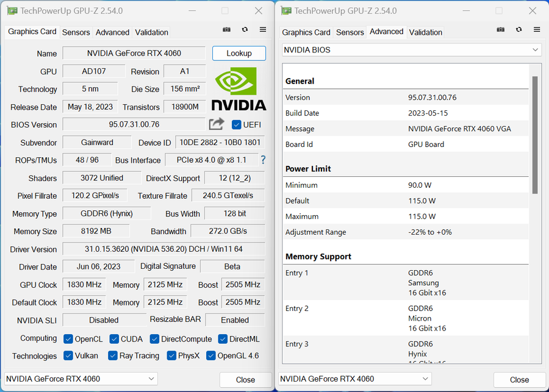Toggle the Ray Tracing checkbox
Screen dimensions: 549x392
(x=112, y=355)
